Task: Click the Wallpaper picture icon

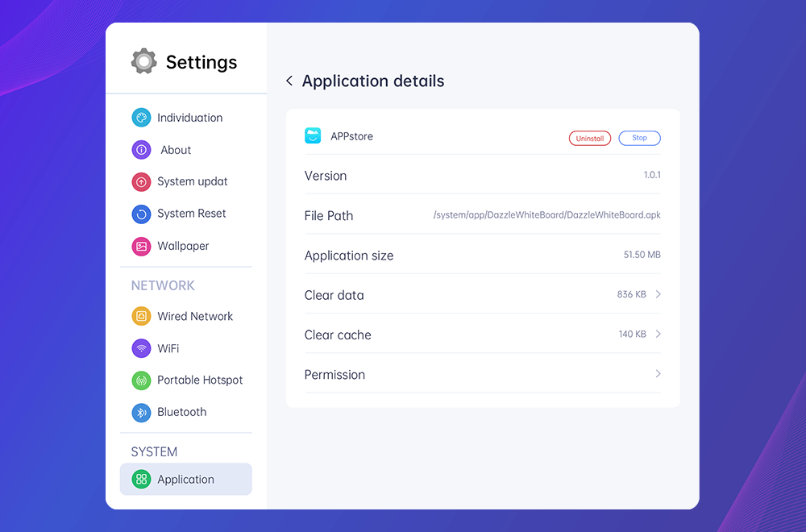Action: [x=141, y=246]
